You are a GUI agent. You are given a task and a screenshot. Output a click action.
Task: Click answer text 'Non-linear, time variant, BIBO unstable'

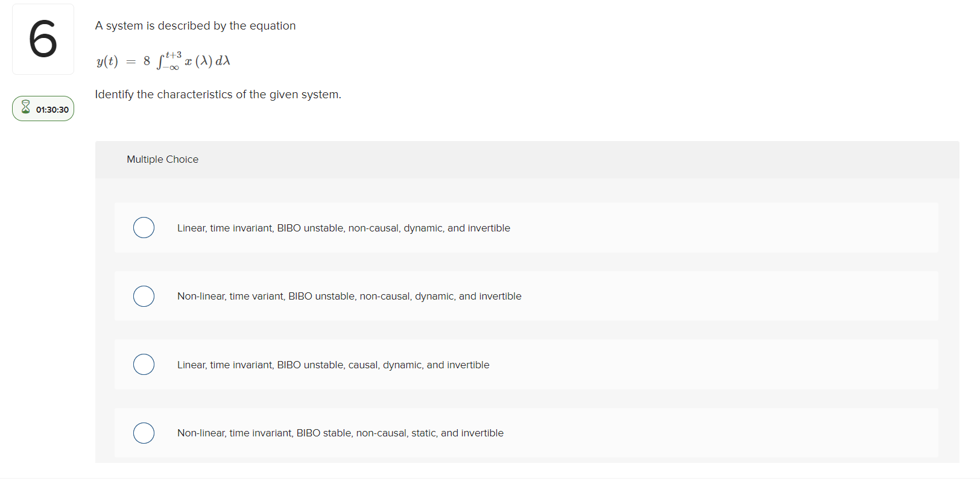point(349,296)
